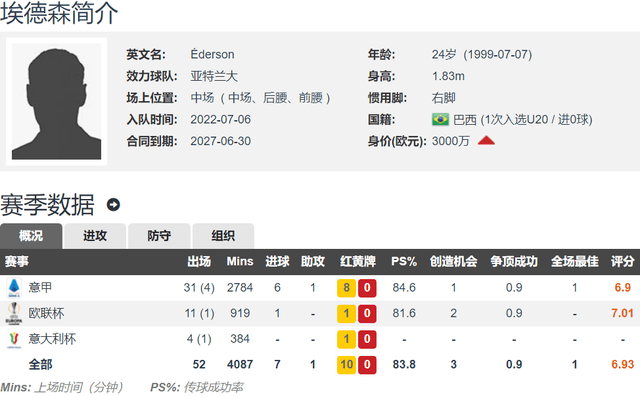Click the Brazil flag icon
The width and height of the screenshot is (640, 396).
pyautogui.click(x=440, y=120)
